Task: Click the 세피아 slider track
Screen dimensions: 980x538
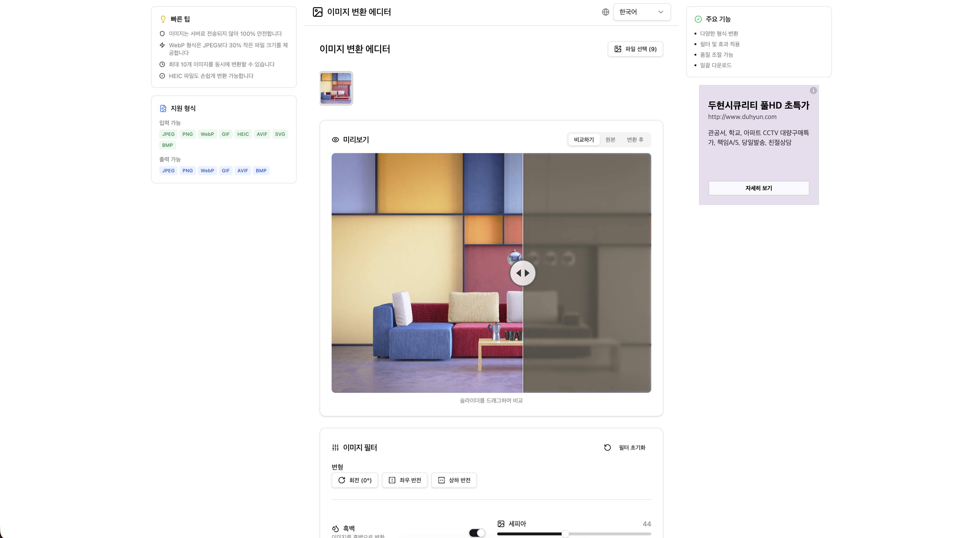Action: (609, 534)
